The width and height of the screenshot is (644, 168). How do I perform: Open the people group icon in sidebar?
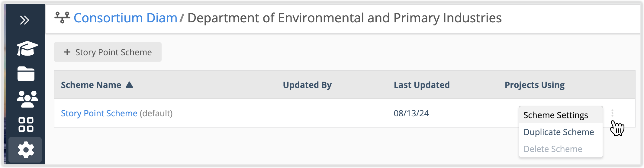coord(27,99)
